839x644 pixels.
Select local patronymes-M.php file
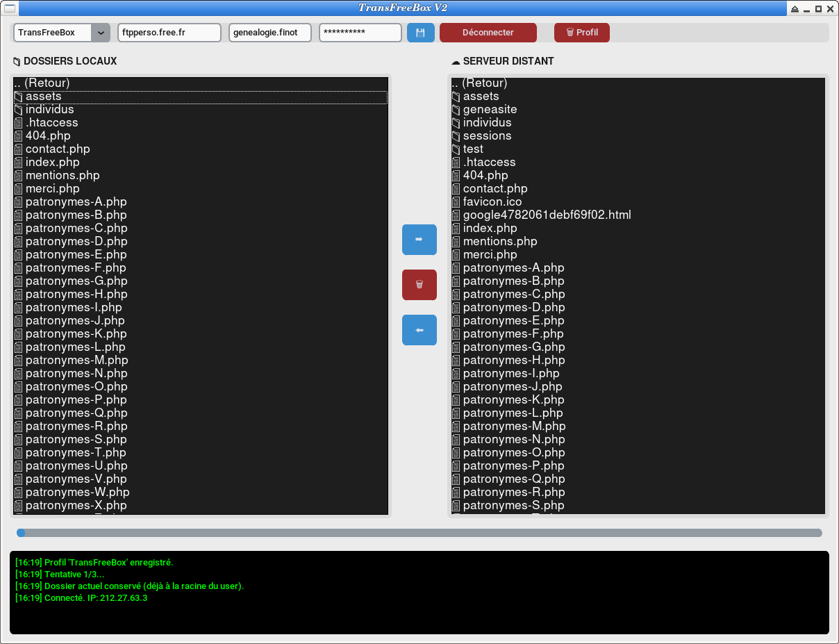[201, 361]
